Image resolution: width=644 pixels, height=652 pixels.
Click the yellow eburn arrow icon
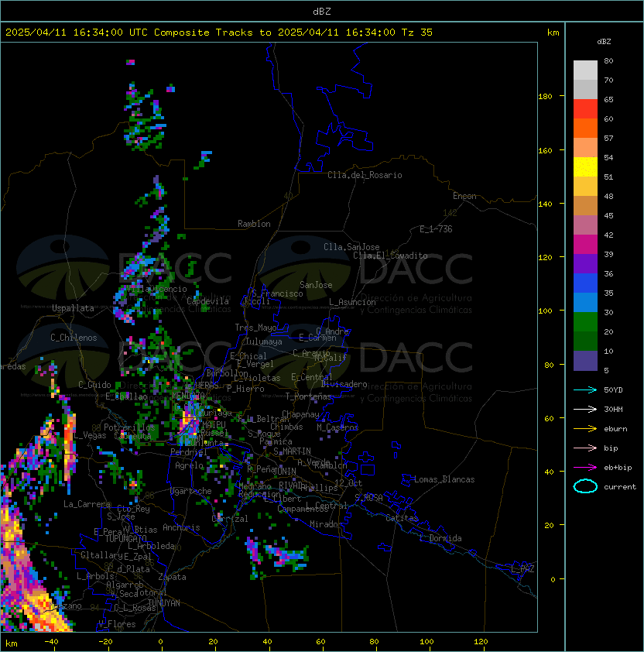pos(585,429)
